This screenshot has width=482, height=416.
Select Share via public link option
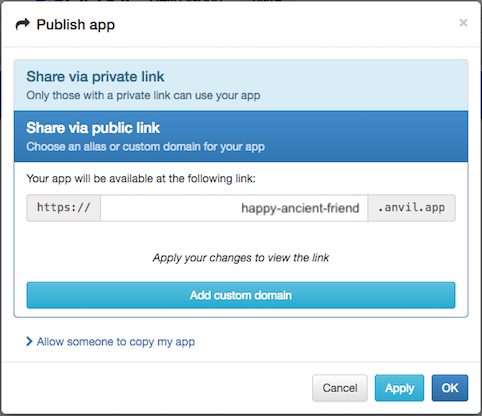coord(241,136)
